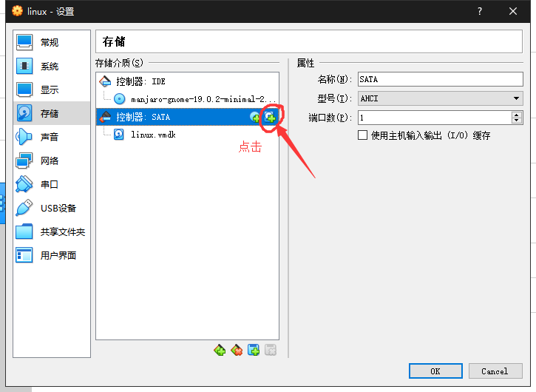Open the USB设备 settings section
The height and width of the screenshot is (392, 536).
(x=58, y=209)
